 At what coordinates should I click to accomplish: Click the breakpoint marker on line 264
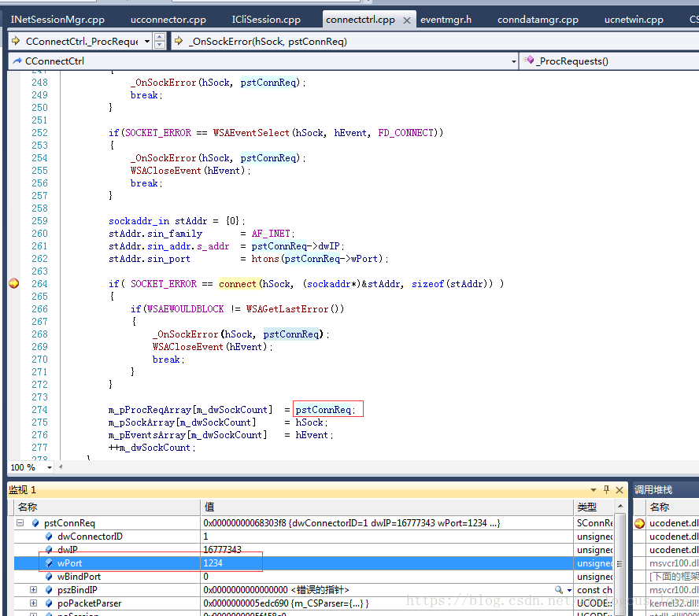(x=13, y=284)
